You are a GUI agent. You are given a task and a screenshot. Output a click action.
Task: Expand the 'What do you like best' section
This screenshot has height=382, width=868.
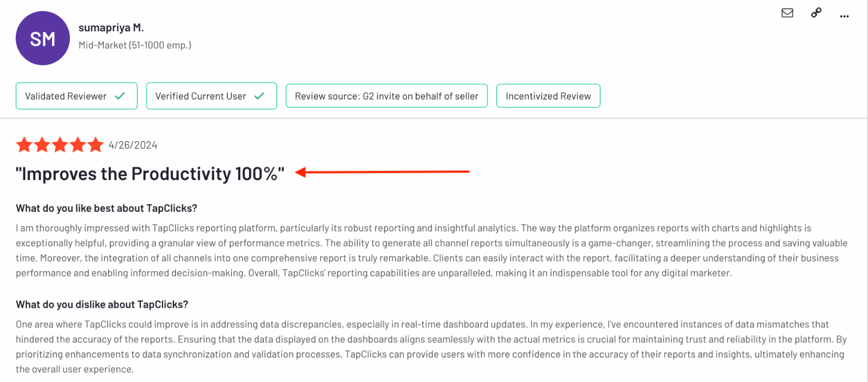click(x=106, y=208)
